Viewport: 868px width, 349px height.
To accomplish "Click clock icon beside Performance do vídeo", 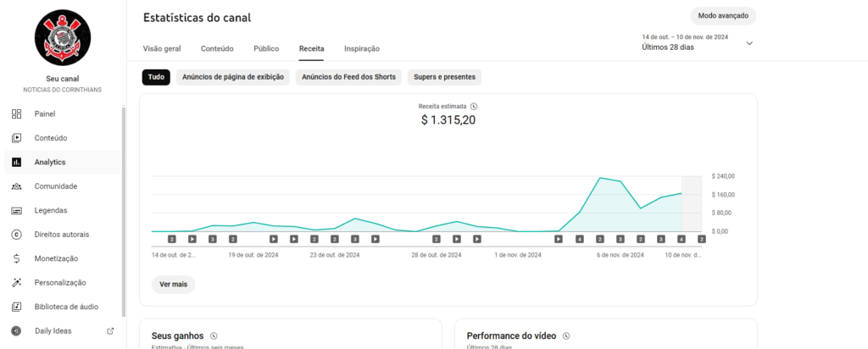I will pos(566,335).
